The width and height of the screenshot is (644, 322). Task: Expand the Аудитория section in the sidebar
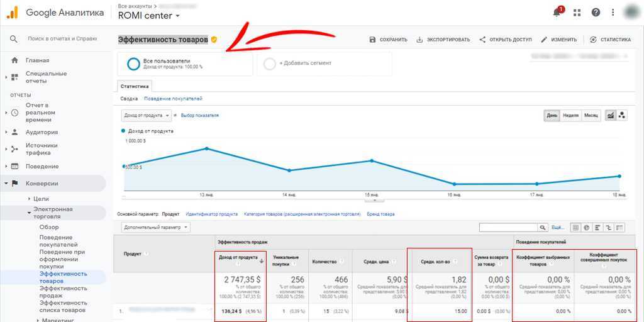point(42,132)
